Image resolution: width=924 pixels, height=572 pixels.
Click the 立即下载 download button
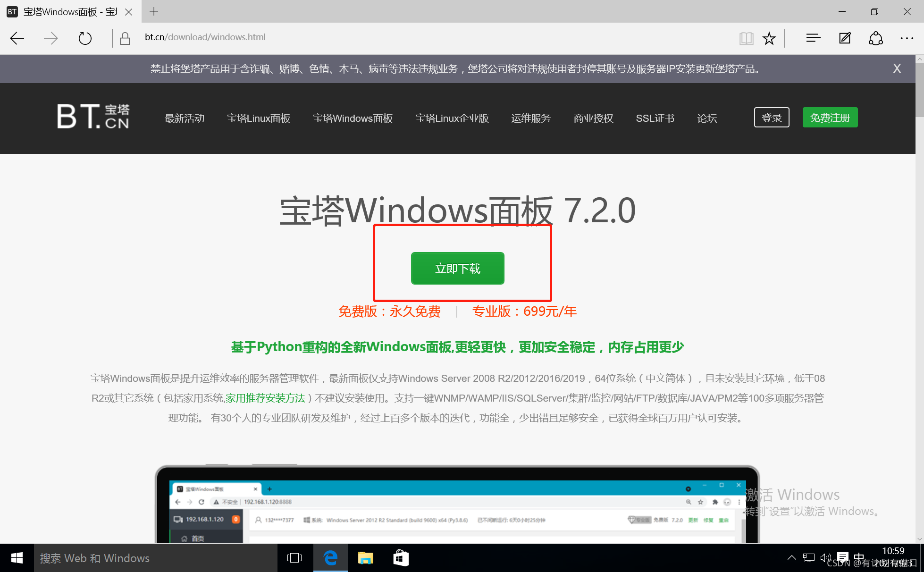click(458, 268)
